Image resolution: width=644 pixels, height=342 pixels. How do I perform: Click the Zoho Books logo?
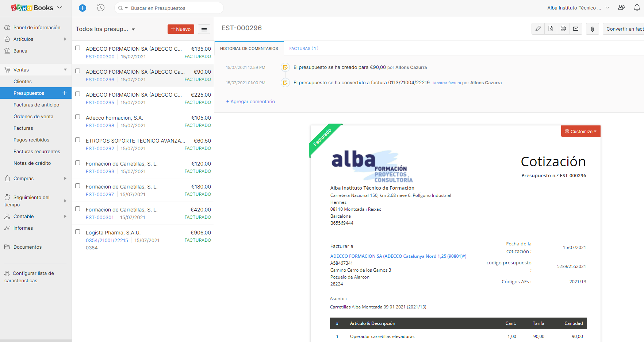(32, 8)
